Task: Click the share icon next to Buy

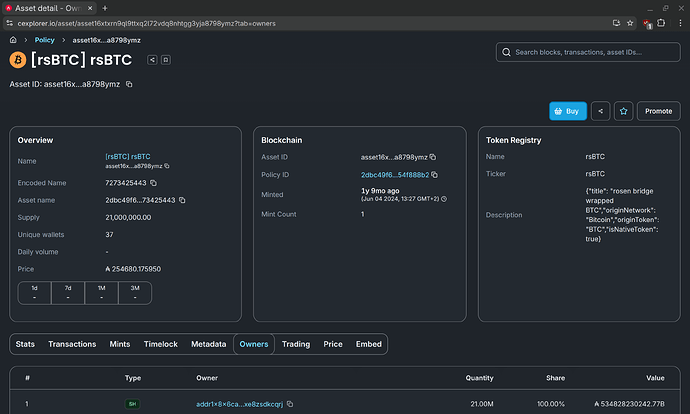Action: click(599, 111)
